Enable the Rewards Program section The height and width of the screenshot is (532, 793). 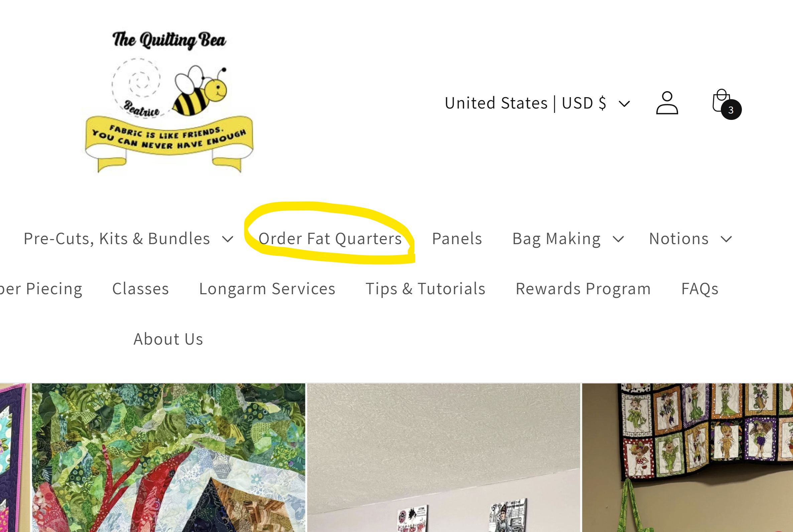tap(583, 288)
